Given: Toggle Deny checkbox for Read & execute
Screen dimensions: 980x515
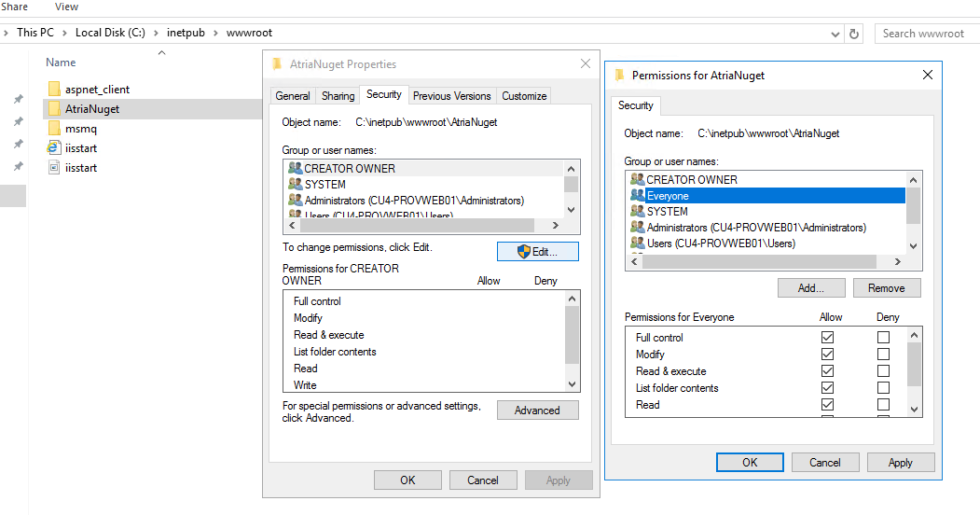Looking at the screenshot, I should (883, 371).
